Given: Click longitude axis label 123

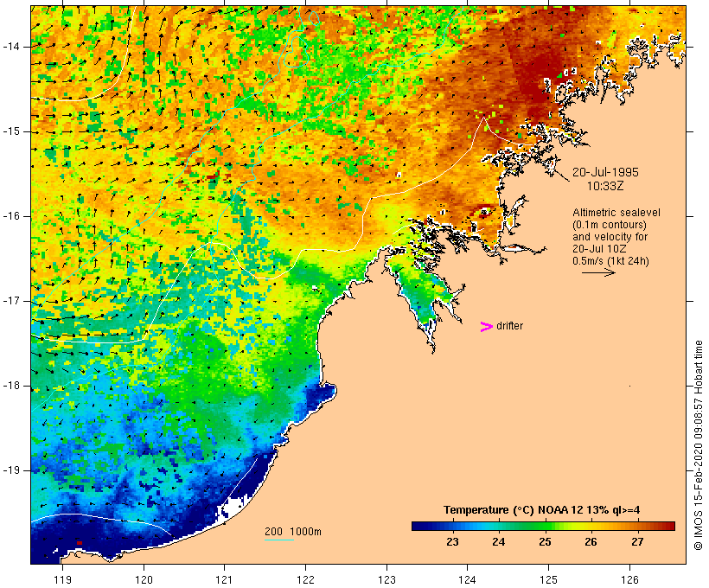Looking at the screenshot, I should click(386, 579).
